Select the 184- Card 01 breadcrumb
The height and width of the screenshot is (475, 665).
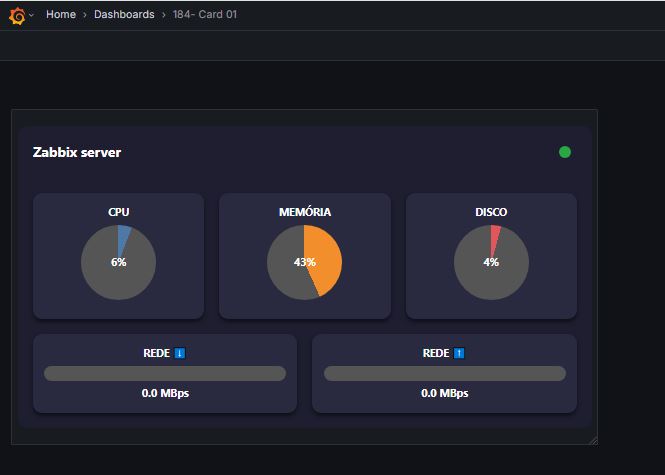pos(205,14)
